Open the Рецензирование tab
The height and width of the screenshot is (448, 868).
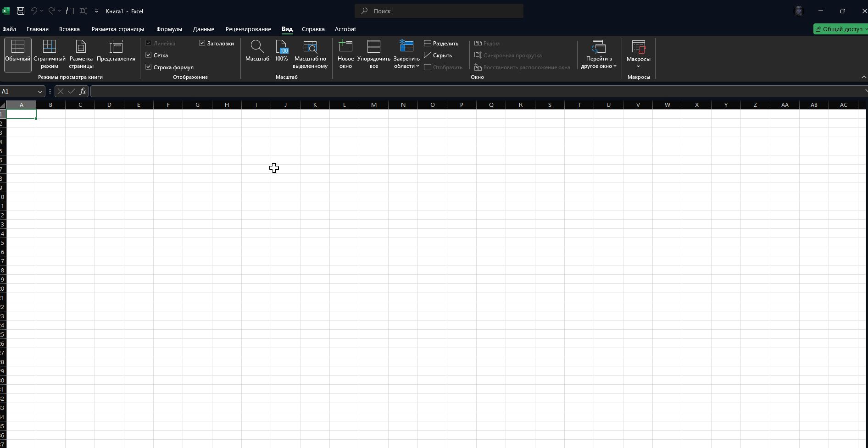pos(248,29)
